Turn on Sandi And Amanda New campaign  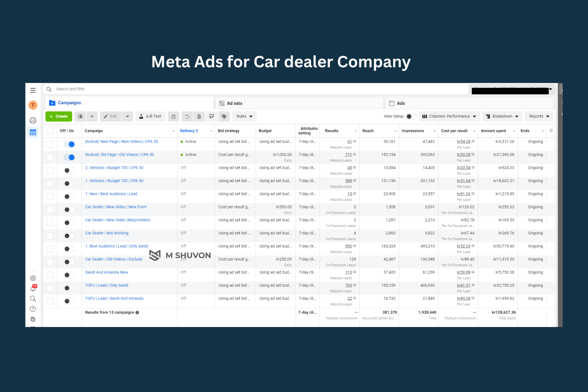(x=69, y=275)
